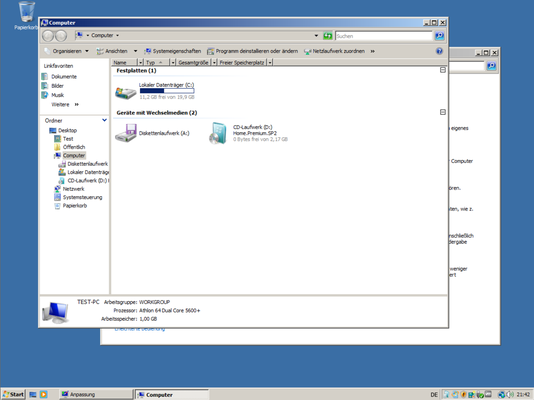This screenshot has height=400, width=534.
Task: Switch to Anpassung taskbar button
Action: pyautogui.click(x=96, y=395)
